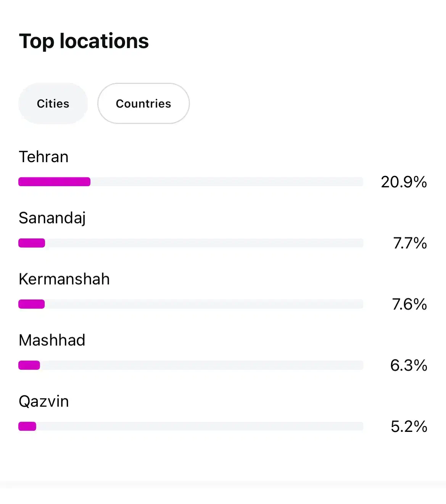Select the Sanandaj city label
Screen dimensions: 446x504
(52, 218)
